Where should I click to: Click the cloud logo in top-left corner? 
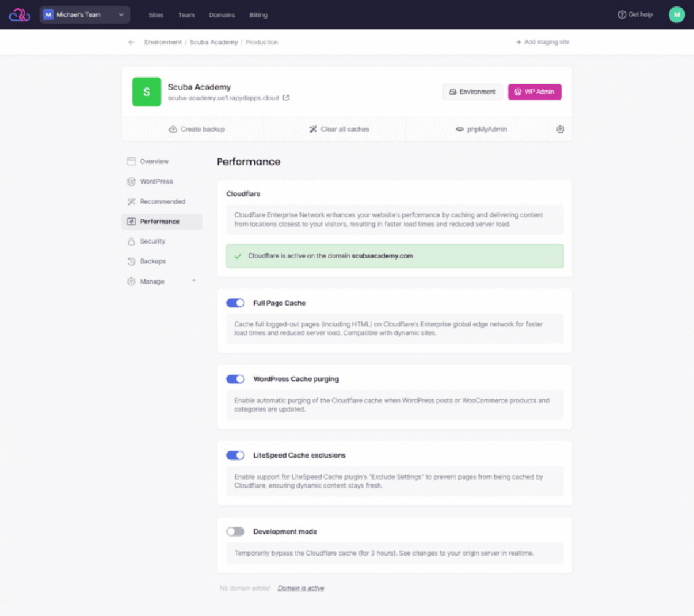[x=19, y=14]
